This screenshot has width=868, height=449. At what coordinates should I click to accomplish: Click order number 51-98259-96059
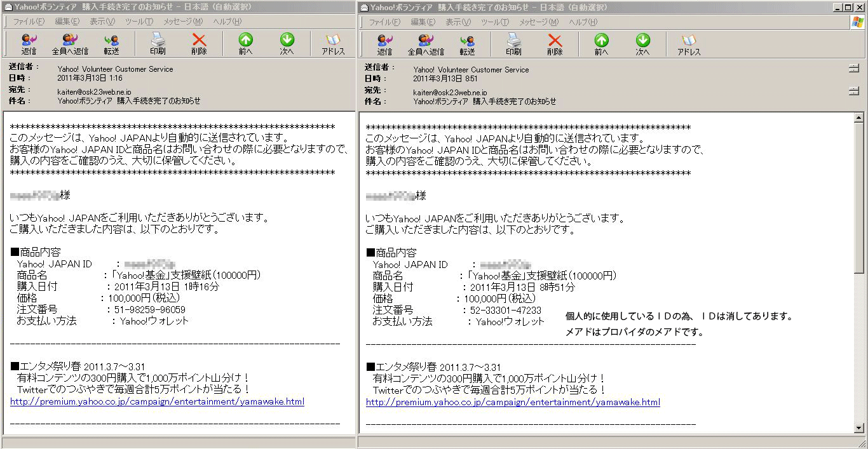pyautogui.click(x=150, y=310)
